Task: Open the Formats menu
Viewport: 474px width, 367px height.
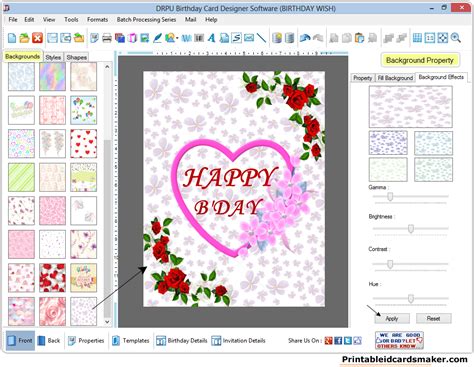Action: 97,20
